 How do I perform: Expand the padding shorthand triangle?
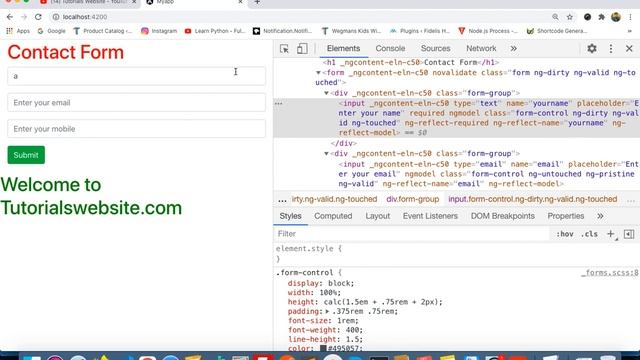click(x=327, y=311)
